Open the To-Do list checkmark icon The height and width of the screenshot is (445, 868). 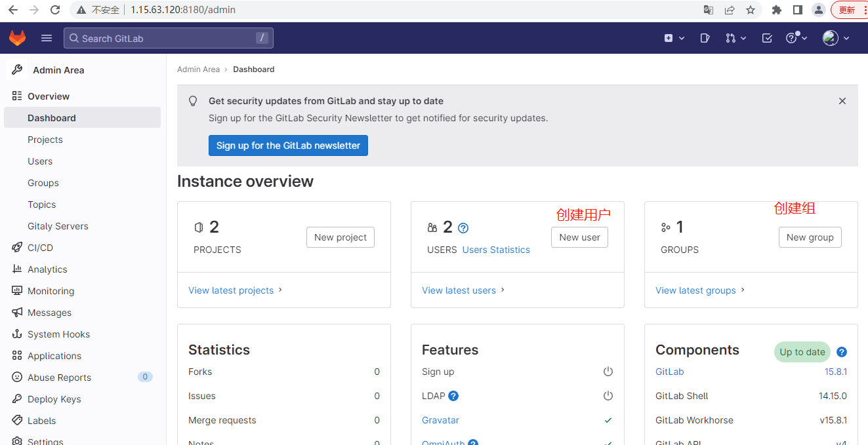767,38
